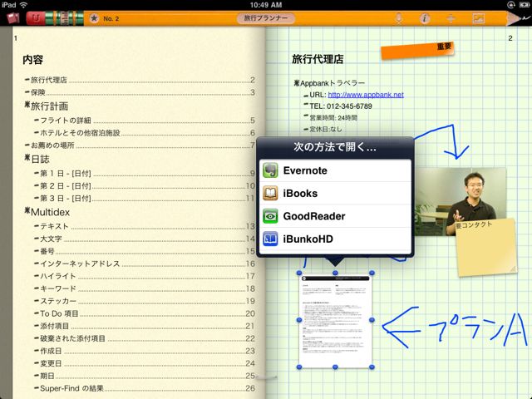Viewport: 532px width, 399px height.
Task: Go to ホテルとその他宿泊施設 entry
Action: (145, 133)
